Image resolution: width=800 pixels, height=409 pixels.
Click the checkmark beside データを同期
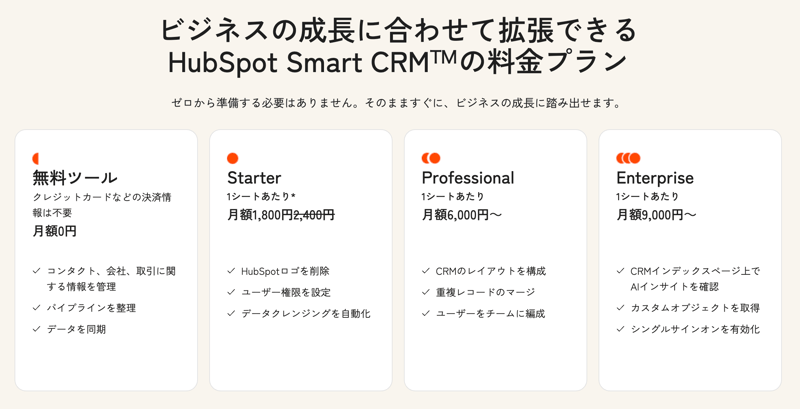[37, 329]
